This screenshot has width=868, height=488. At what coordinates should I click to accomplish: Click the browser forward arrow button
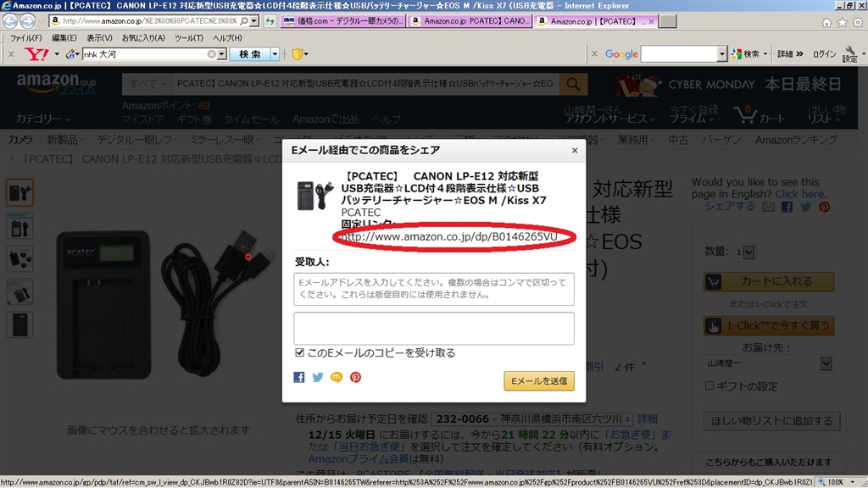[27, 21]
